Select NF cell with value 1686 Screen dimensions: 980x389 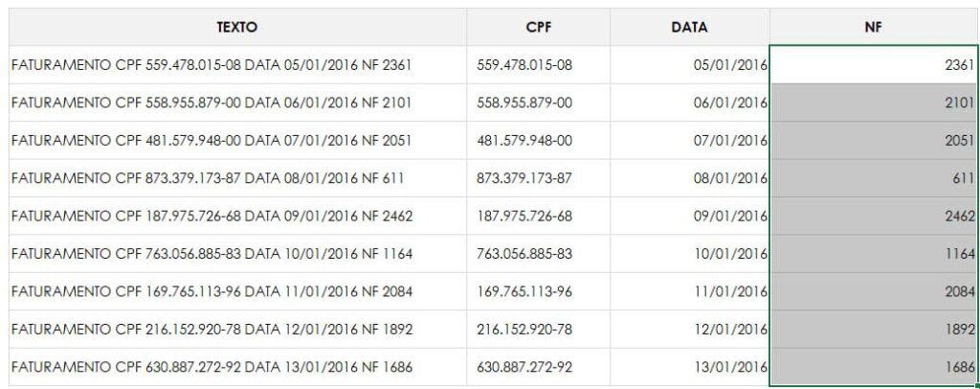[x=875, y=367]
